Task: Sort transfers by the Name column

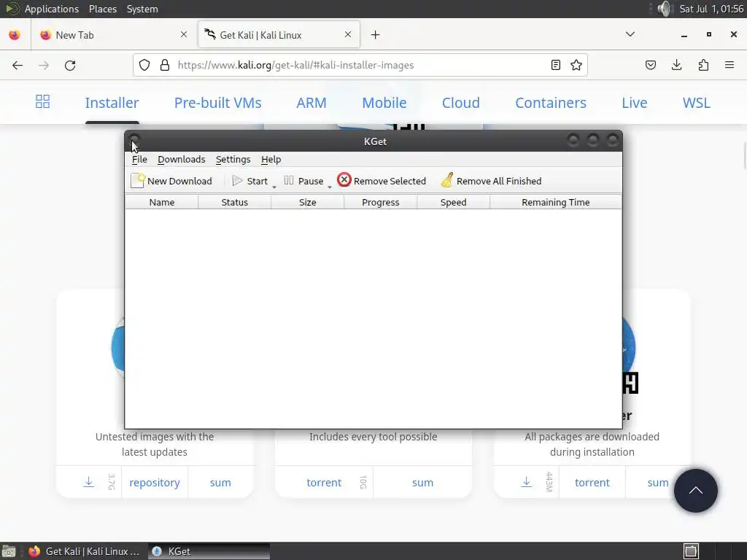Action: click(x=161, y=203)
